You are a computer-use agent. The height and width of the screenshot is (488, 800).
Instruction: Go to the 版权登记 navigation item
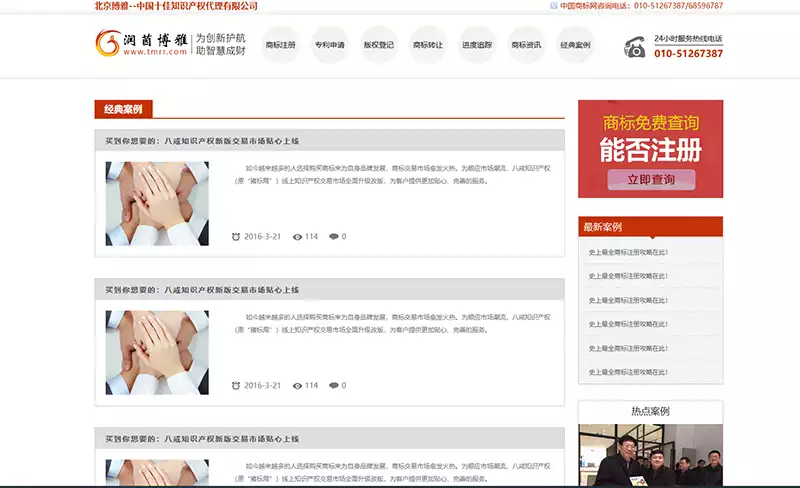pyautogui.click(x=379, y=45)
